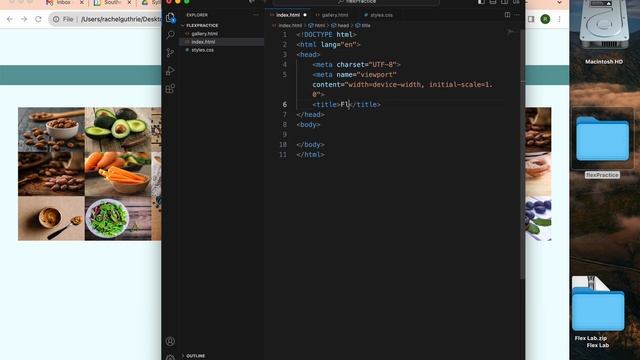Open the Extensions view
Screen dimensions: 640x360
[x=170, y=88]
